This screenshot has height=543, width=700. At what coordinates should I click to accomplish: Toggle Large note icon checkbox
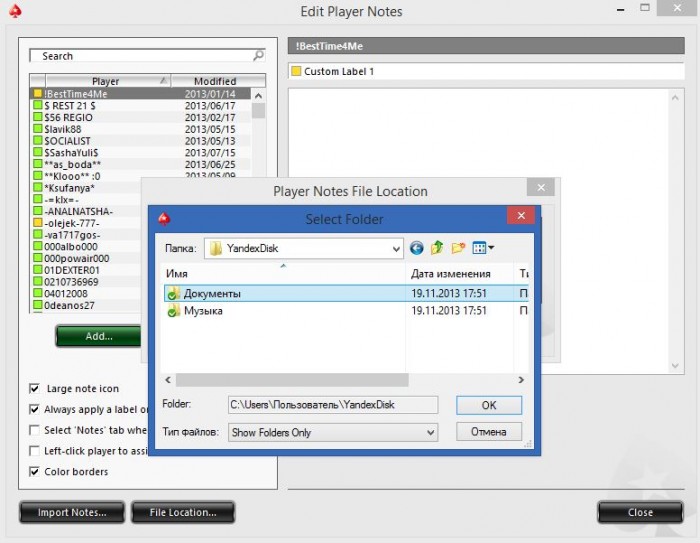click(34, 388)
